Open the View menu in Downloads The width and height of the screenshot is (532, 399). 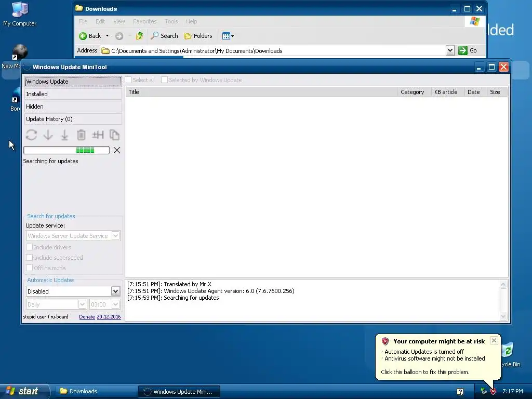119,21
